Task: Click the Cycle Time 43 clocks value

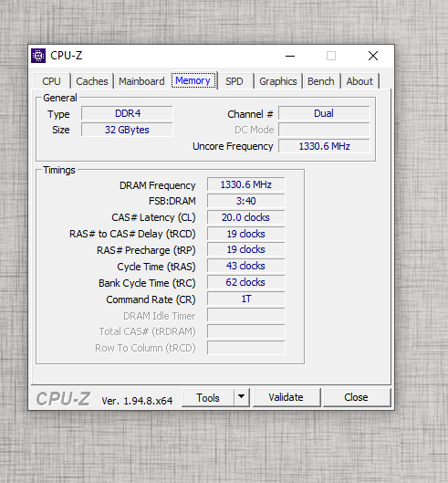Action: click(x=246, y=266)
